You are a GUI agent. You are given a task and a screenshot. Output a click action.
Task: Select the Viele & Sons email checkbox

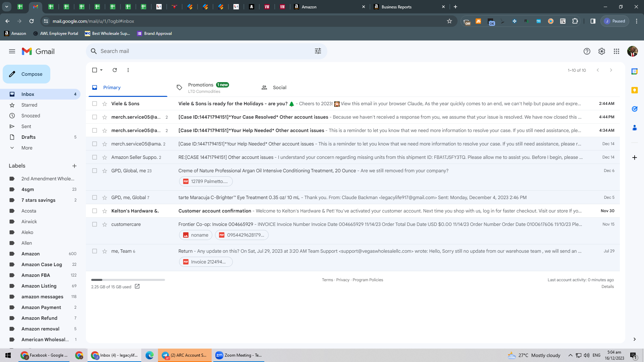point(95,104)
